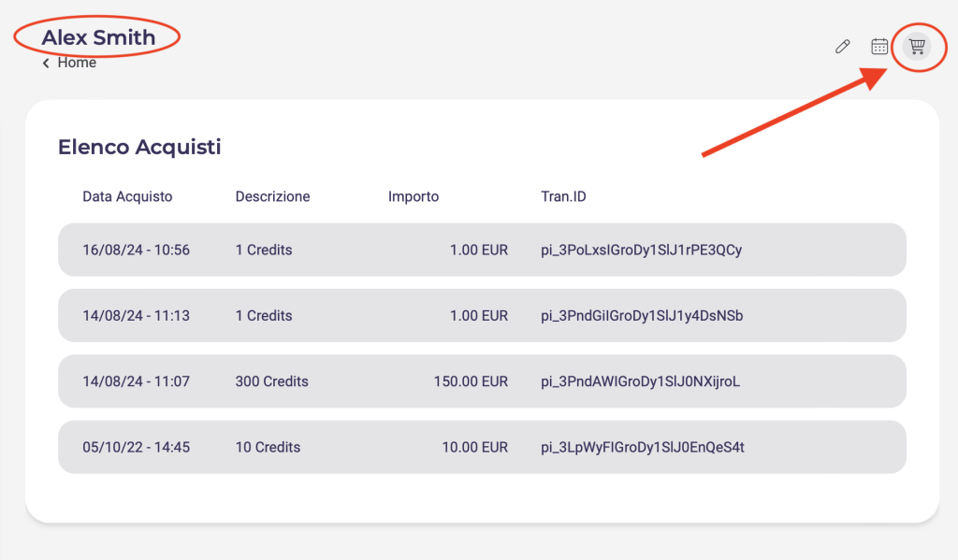The height and width of the screenshot is (560, 958).
Task: Click transaction ID pi_3PoLxsIGroDy1SlJ1rPE3QCy
Action: click(641, 250)
